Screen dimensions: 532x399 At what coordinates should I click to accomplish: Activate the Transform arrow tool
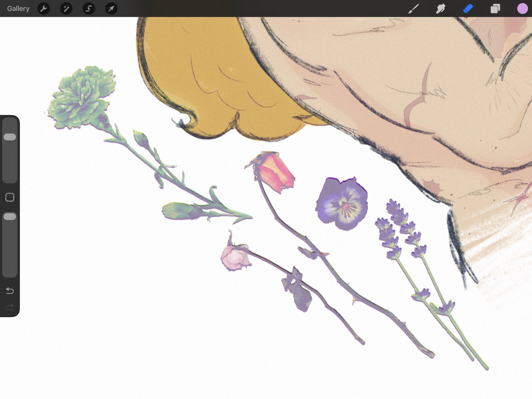point(111,9)
